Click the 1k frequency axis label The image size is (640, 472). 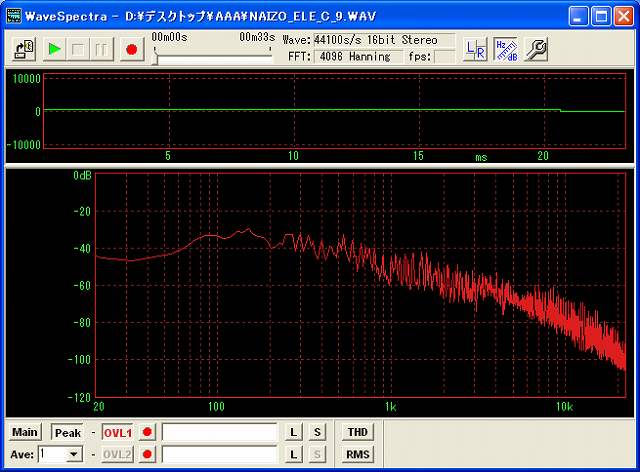(390, 407)
